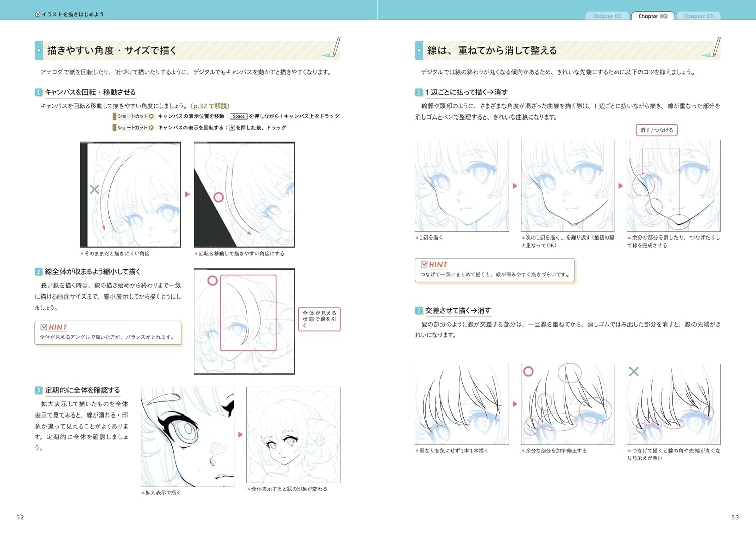Click the 消す/つなげる callout label
Image resolution: width=756 pixels, height=534 pixels.
click(x=656, y=130)
